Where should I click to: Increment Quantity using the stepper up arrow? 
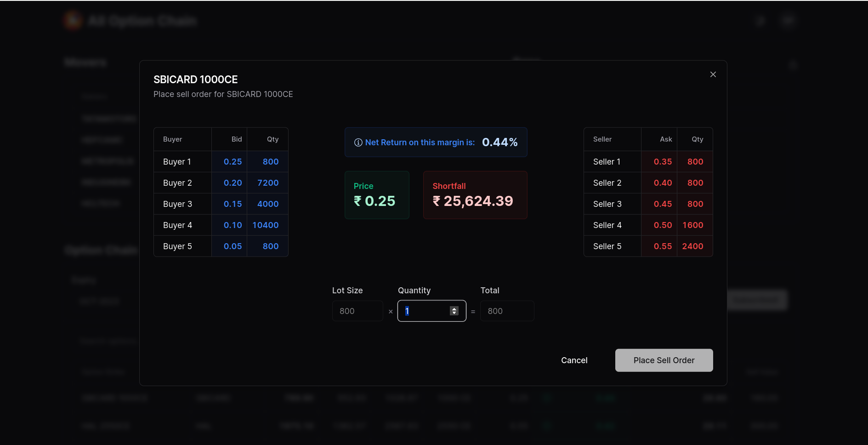(454, 308)
